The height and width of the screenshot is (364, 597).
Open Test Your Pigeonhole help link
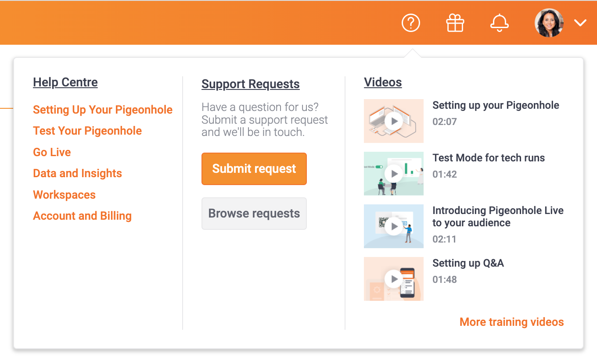click(x=87, y=131)
